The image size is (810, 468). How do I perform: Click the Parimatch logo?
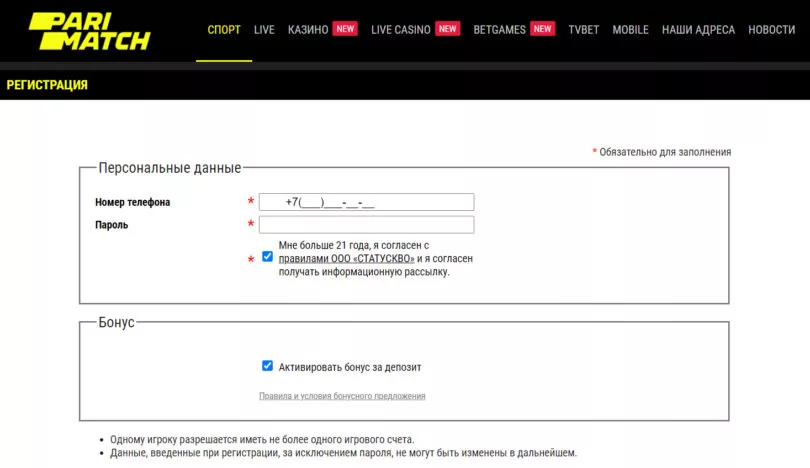click(x=90, y=31)
